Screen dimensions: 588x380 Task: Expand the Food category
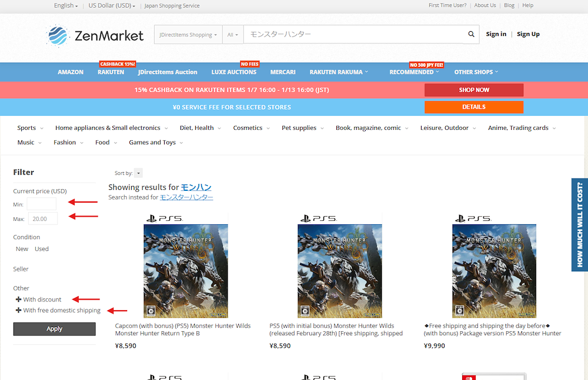click(106, 142)
